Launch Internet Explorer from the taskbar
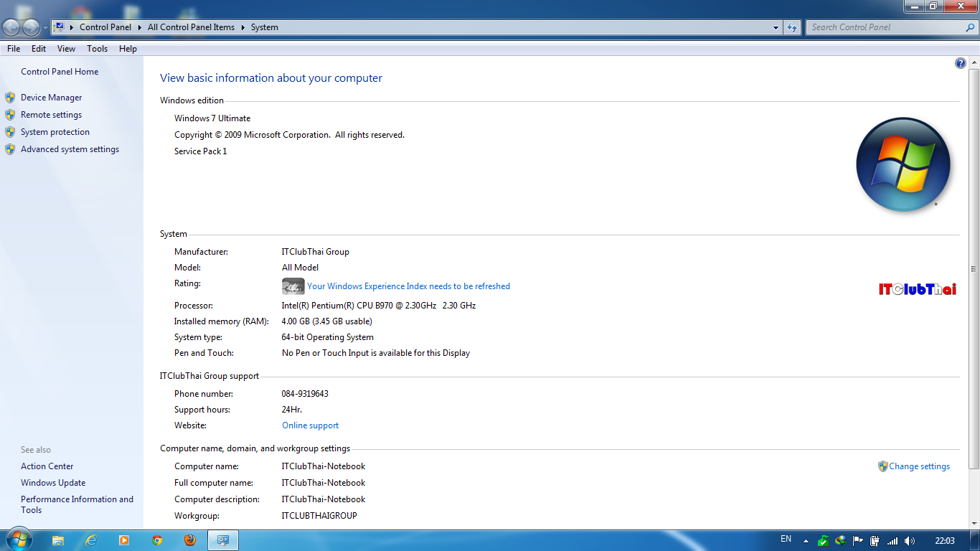This screenshot has height=551, width=980. point(91,540)
